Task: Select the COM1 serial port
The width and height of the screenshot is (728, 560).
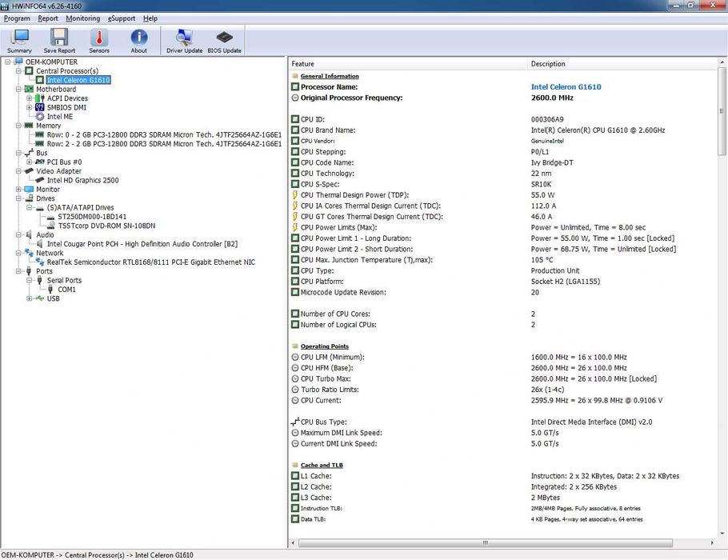Action: click(x=66, y=290)
